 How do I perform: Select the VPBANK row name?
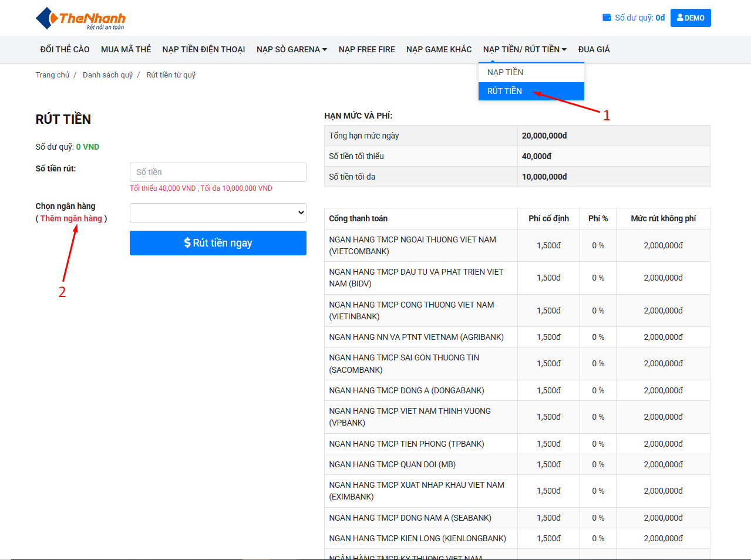(410, 417)
